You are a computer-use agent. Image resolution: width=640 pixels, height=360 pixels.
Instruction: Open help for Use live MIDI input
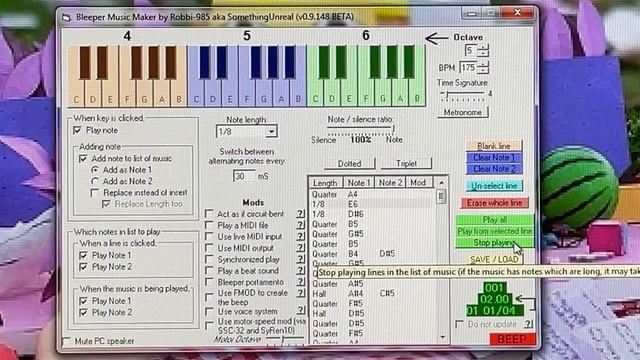pyautogui.click(x=300, y=237)
